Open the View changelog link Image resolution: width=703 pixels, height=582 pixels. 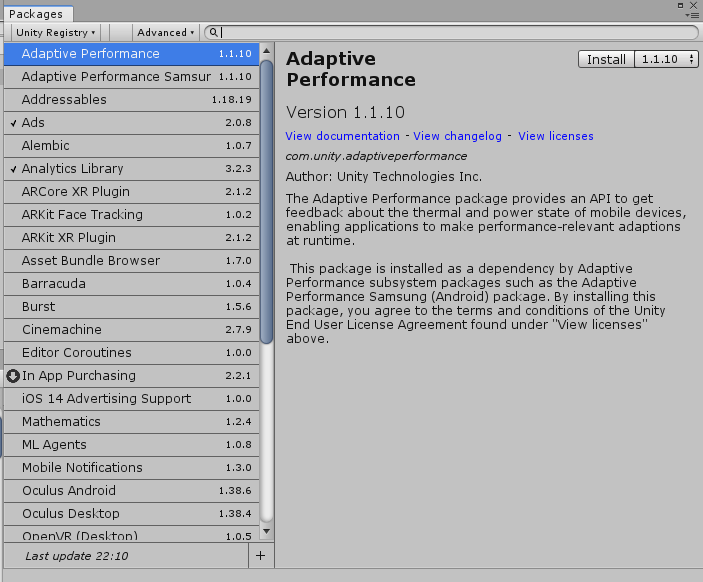pyautogui.click(x=457, y=136)
